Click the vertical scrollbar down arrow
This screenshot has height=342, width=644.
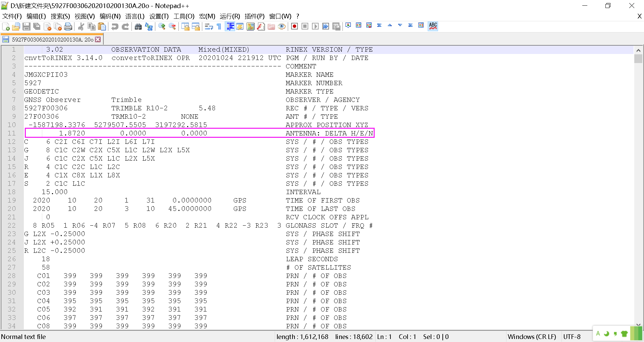click(638, 325)
